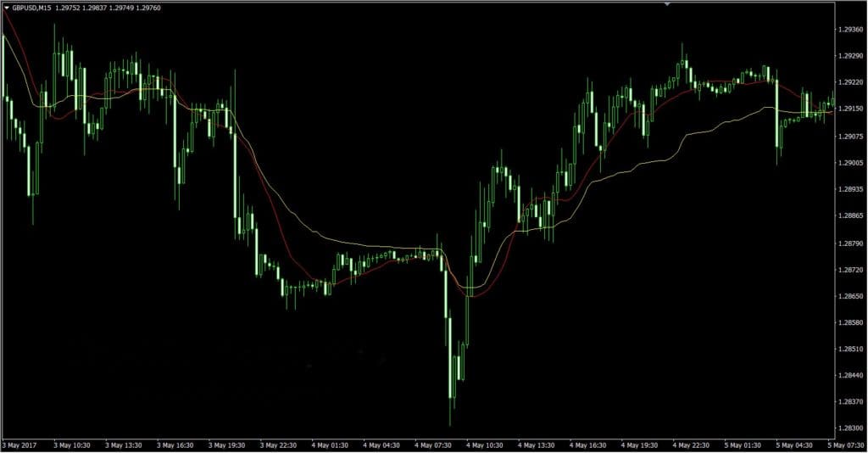Image resolution: width=868 pixels, height=453 pixels.
Task: Click the 3 May 13:30 time label
Action: coord(124,445)
